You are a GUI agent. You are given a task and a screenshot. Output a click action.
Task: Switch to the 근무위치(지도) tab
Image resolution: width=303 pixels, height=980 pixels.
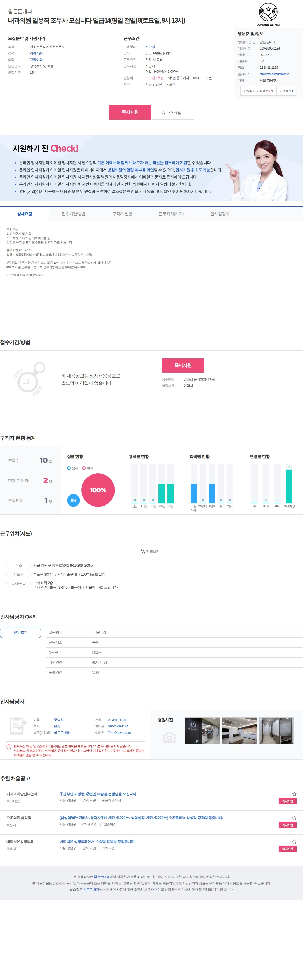[x=171, y=214]
